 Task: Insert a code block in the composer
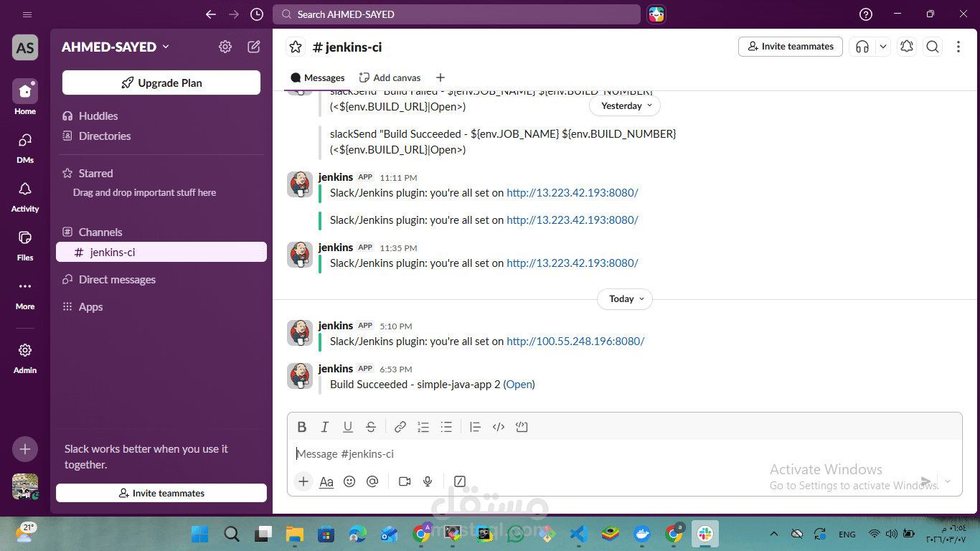pyautogui.click(x=522, y=427)
